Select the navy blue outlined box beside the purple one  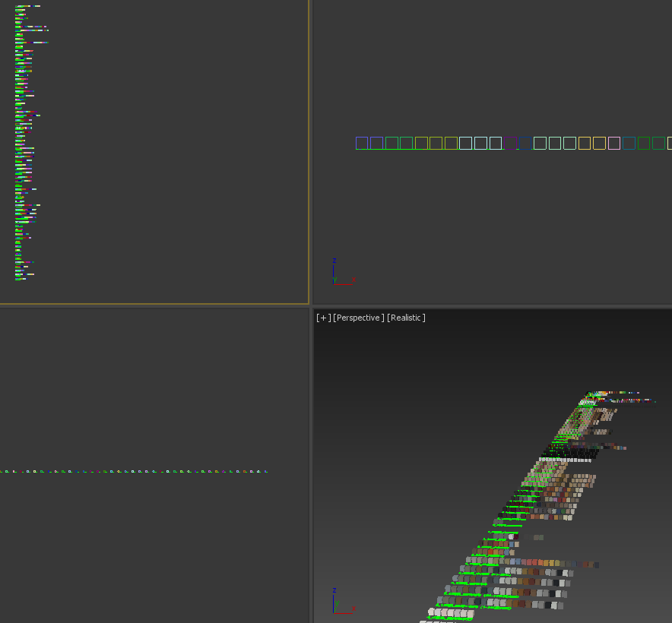pos(525,143)
